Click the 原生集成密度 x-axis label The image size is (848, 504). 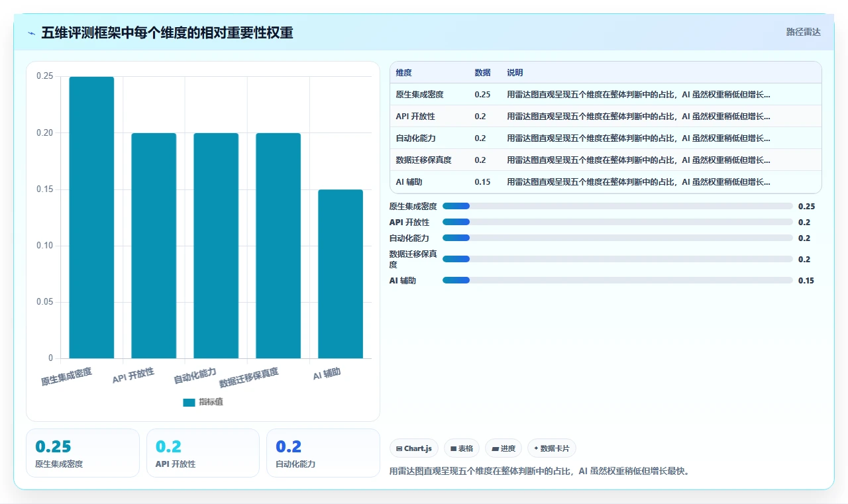pos(66,376)
